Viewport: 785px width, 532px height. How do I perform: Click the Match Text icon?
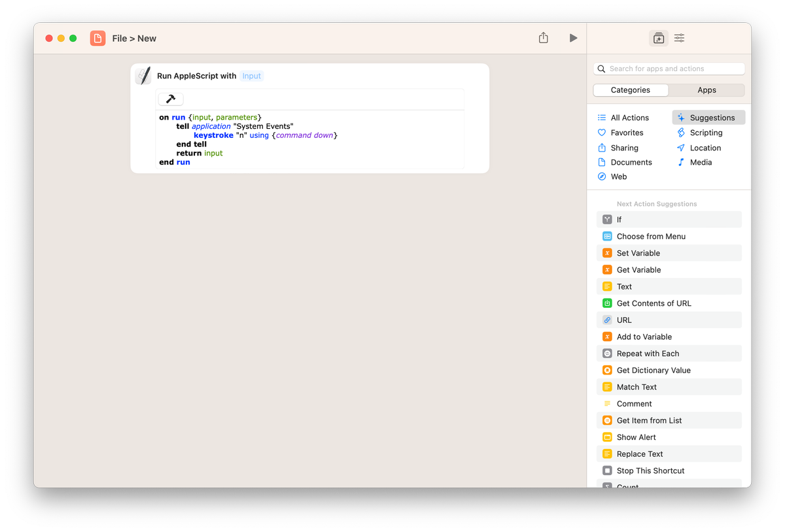point(607,387)
